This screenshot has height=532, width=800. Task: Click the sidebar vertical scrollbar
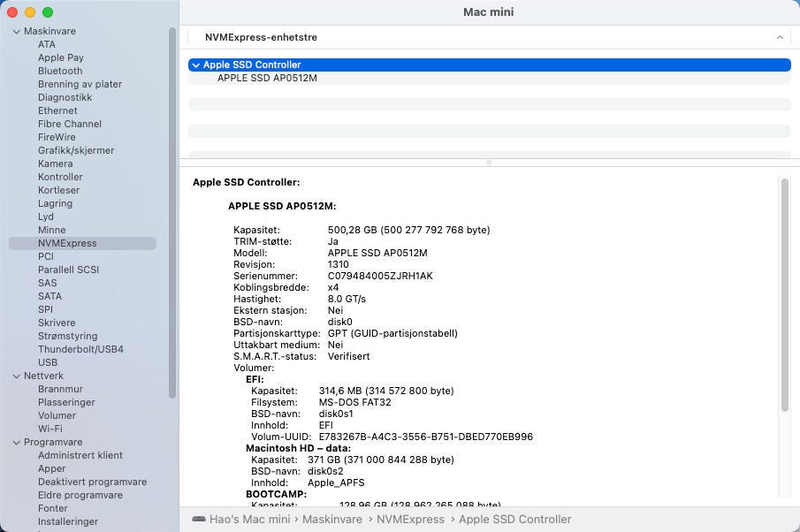coord(172,213)
